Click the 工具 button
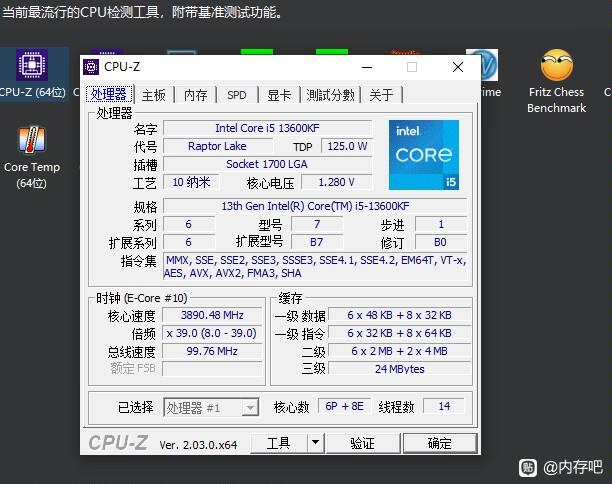 coord(279,443)
